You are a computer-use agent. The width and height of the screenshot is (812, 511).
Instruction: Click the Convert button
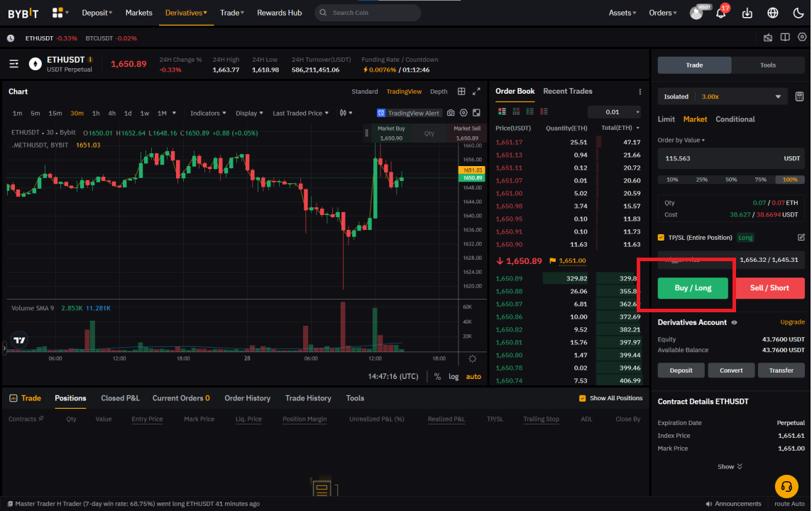tap(730, 370)
